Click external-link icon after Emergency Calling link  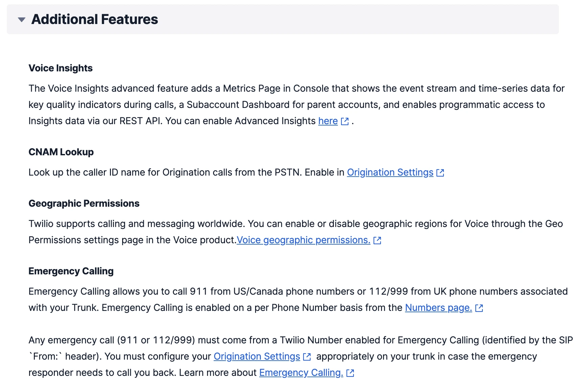tap(350, 373)
